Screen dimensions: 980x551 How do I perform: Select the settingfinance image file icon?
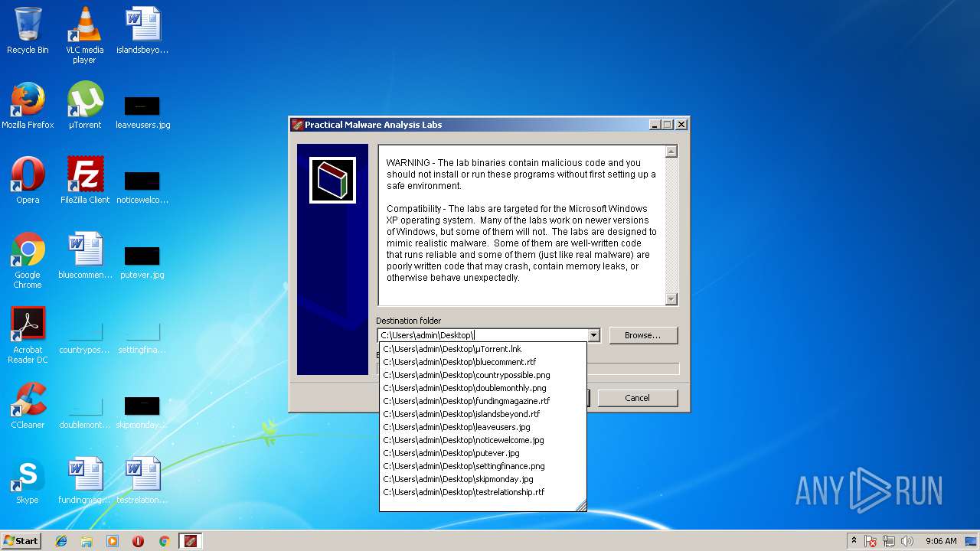pos(142,337)
